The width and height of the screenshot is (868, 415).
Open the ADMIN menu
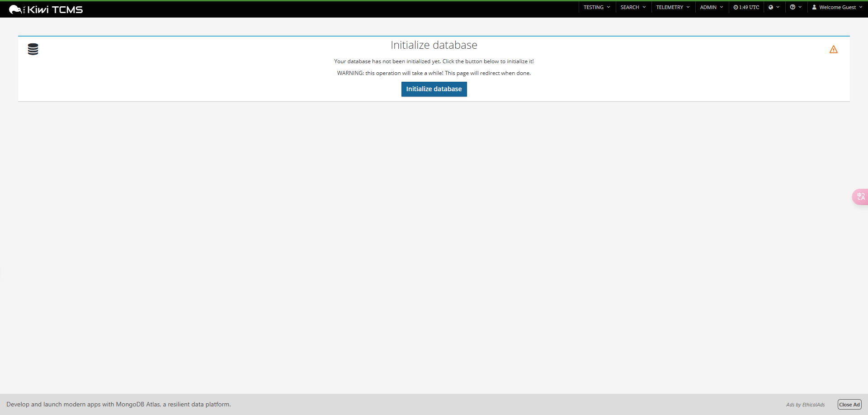[711, 7]
